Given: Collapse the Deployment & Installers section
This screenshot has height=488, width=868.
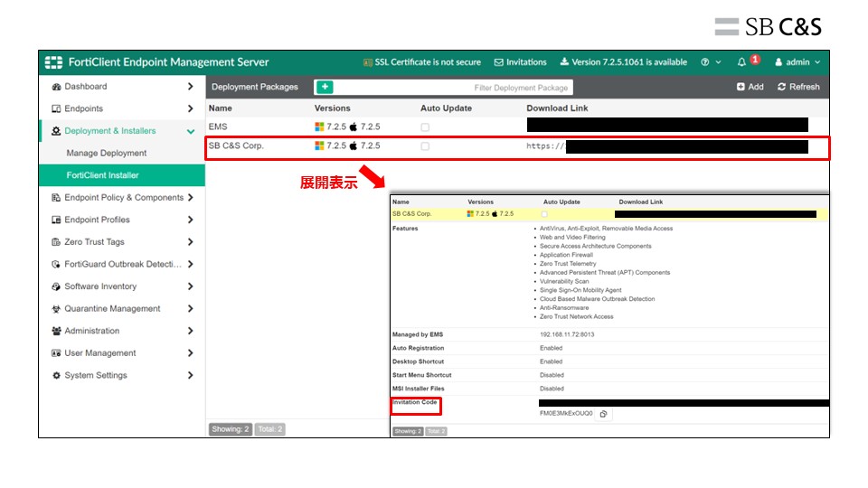Looking at the screenshot, I should 191,131.
